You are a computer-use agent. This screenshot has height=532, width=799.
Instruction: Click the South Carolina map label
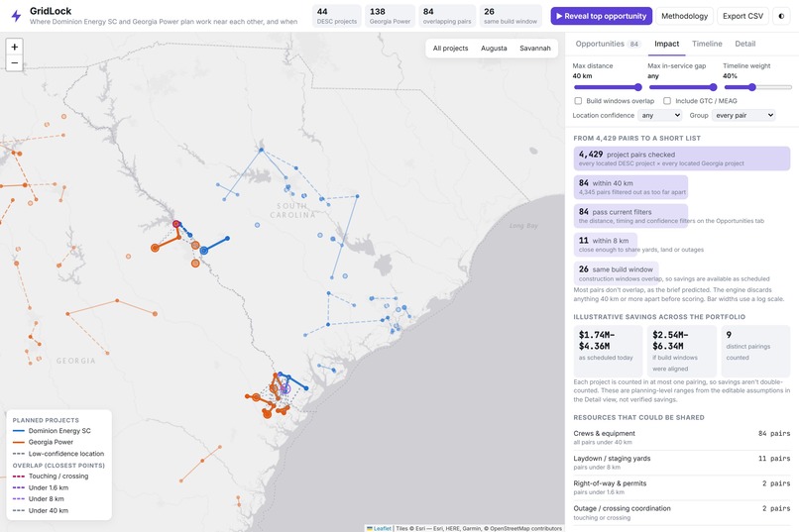click(x=292, y=210)
